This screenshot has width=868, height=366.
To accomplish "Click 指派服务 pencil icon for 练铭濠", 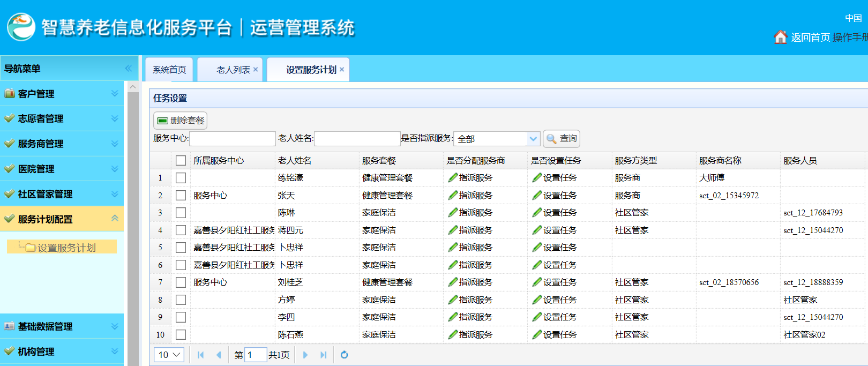I will click(x=453, y=178).
